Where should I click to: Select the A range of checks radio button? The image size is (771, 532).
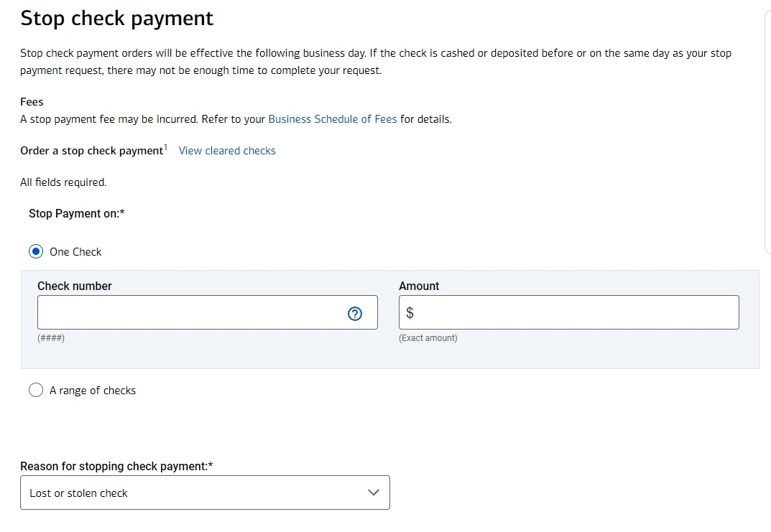pyautogui.click(x=36, y=391)
